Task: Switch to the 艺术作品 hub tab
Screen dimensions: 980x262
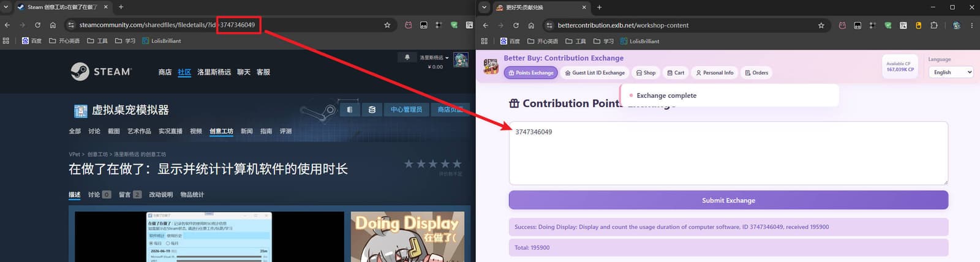Action: 139,131
